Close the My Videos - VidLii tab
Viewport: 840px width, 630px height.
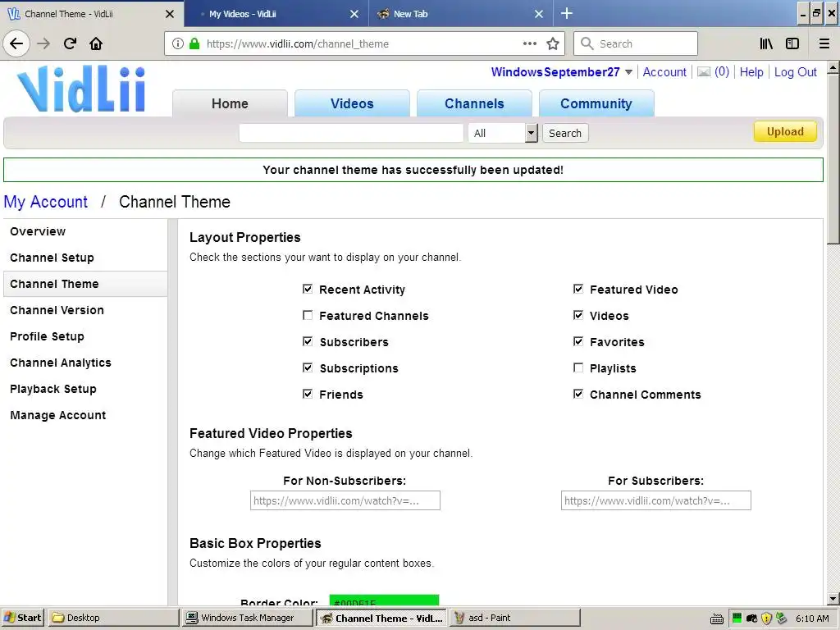coord(354,14)
